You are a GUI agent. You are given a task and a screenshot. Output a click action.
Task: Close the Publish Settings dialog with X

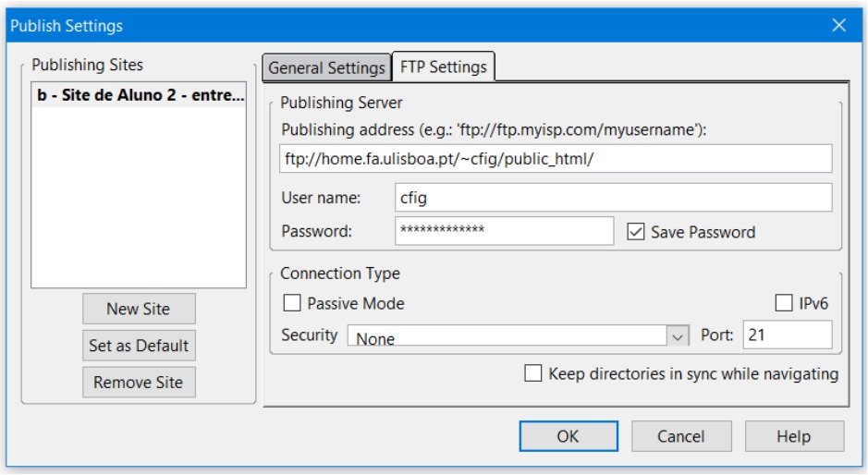pos(838,25)
